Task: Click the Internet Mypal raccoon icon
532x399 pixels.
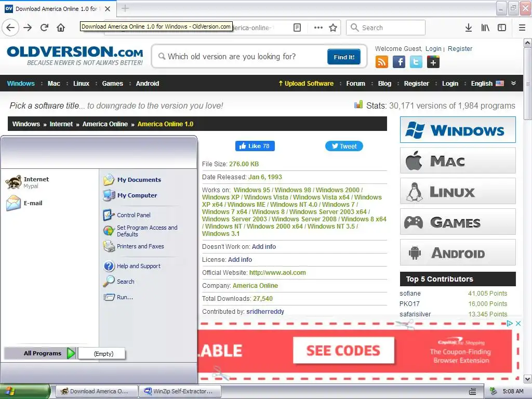Action: point(14,182)
